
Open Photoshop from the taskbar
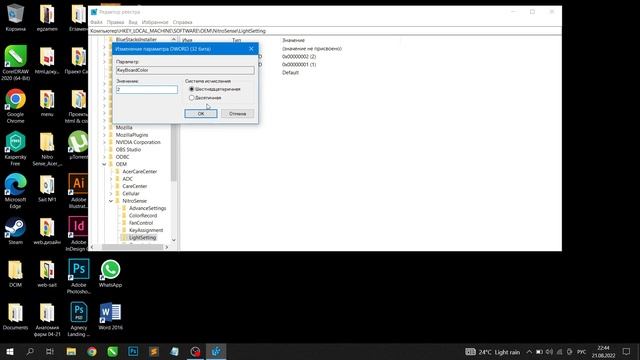(133, 351)
